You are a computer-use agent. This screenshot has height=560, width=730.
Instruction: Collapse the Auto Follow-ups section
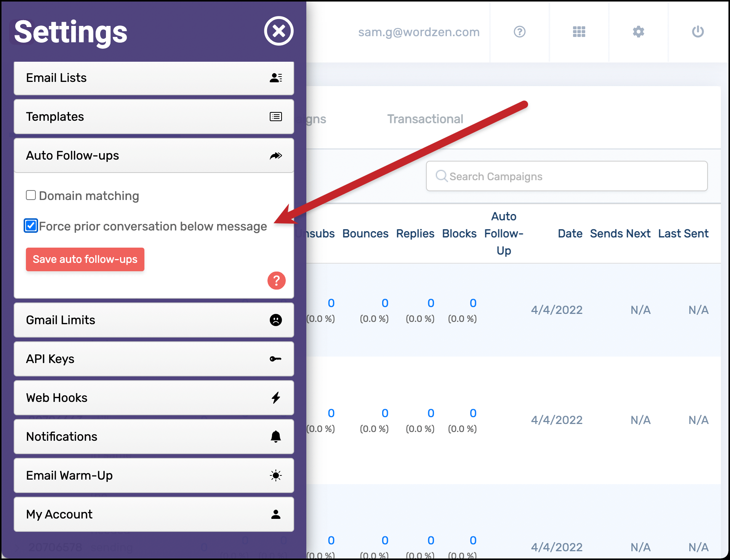pos(154,155)
